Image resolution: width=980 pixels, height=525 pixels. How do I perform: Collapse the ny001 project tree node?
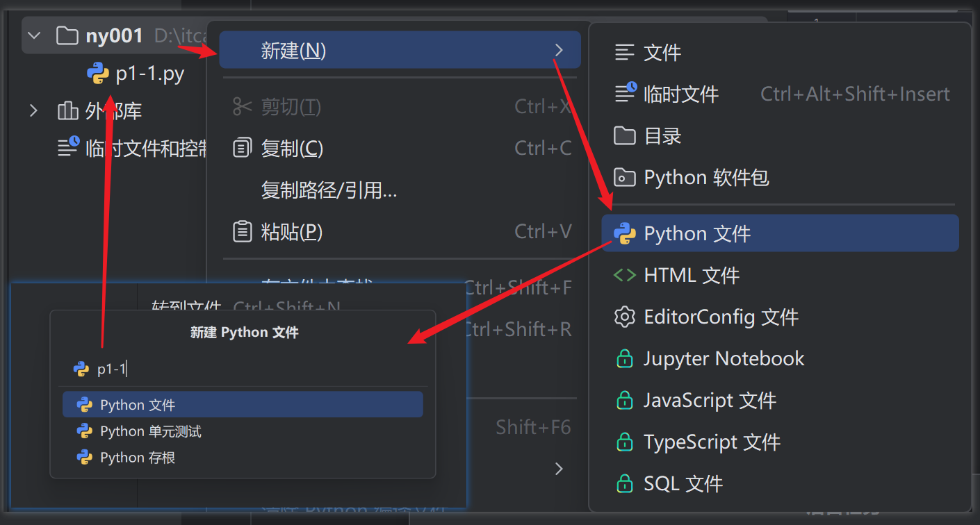(34, 35)
